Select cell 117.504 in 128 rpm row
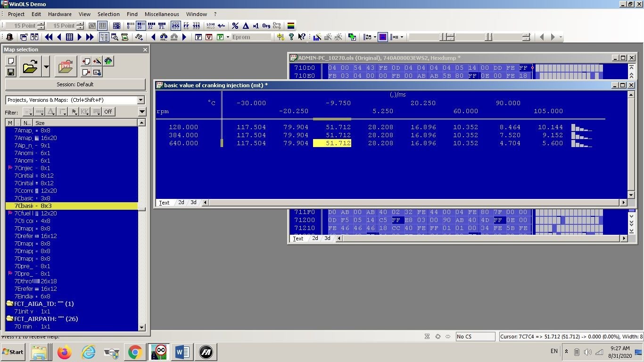Image resolution: width=644 pixels, height=362 pixels. [x=251, y=127]
